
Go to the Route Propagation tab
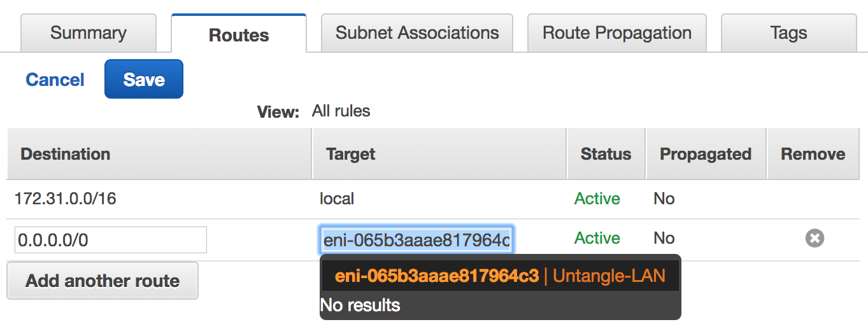tap(617, 33)
